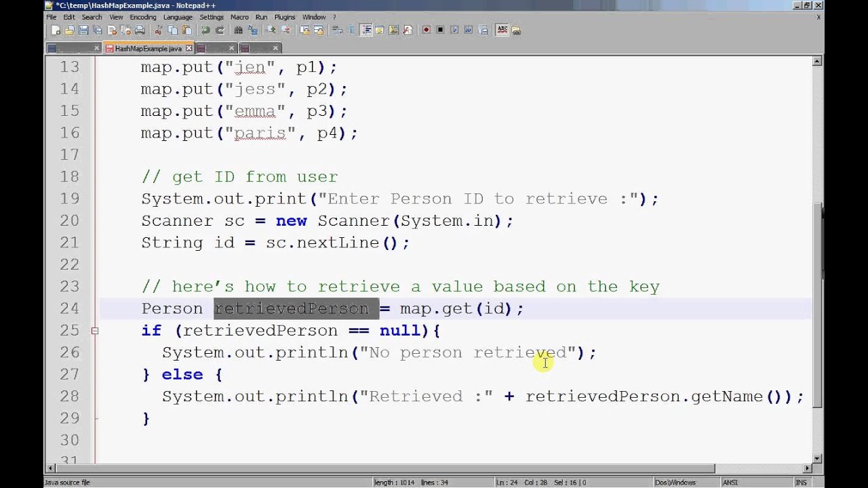
Task: Click the "Java source file" status bar text
Action: point(68,483)
